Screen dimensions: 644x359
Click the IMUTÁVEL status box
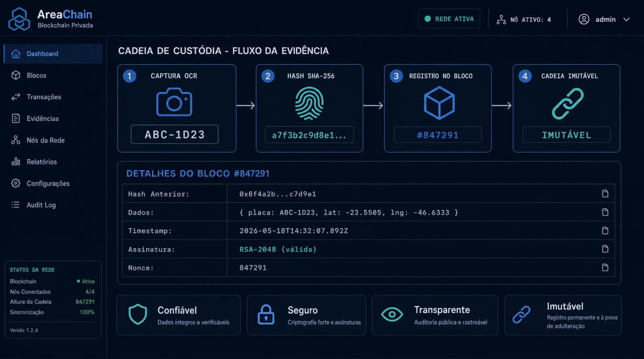(x=566, y=135)
